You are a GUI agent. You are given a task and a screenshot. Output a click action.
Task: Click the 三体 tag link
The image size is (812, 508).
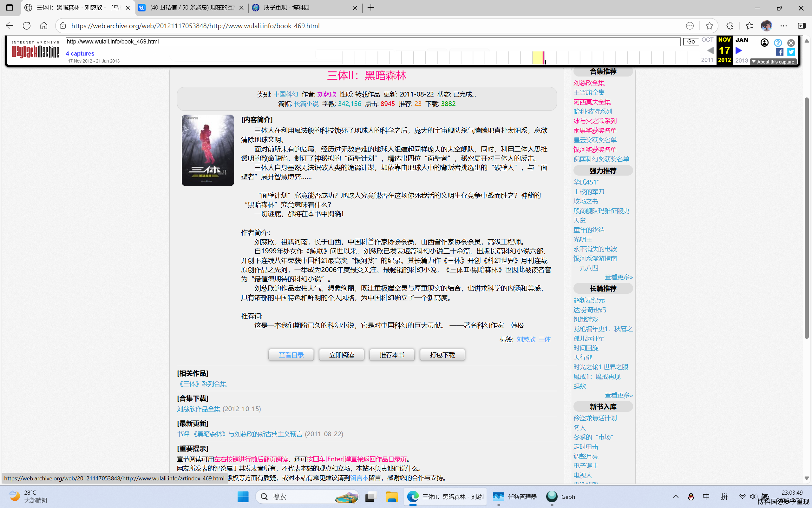(x=545, y=339)
